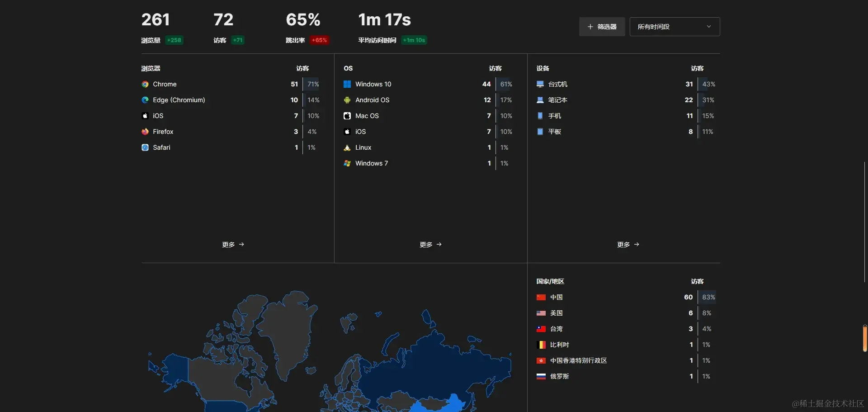Screen dimensions: 868x412
Task: Click the Edge (Chromium) icon
Action: click(145, 100)
